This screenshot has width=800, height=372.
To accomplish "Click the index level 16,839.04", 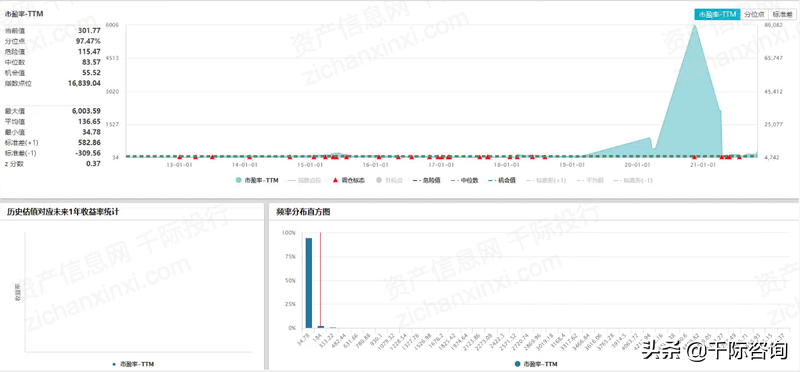I will (84, 83).
